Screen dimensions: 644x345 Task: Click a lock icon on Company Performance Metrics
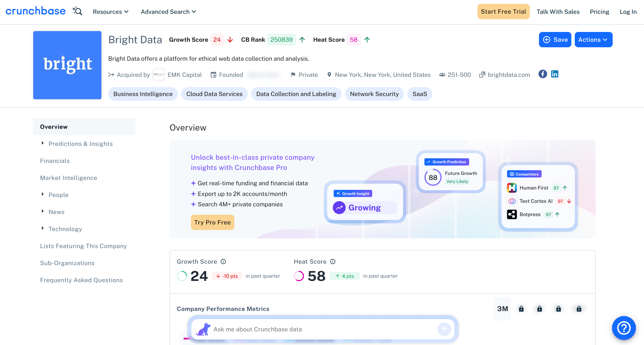point(521,309)
